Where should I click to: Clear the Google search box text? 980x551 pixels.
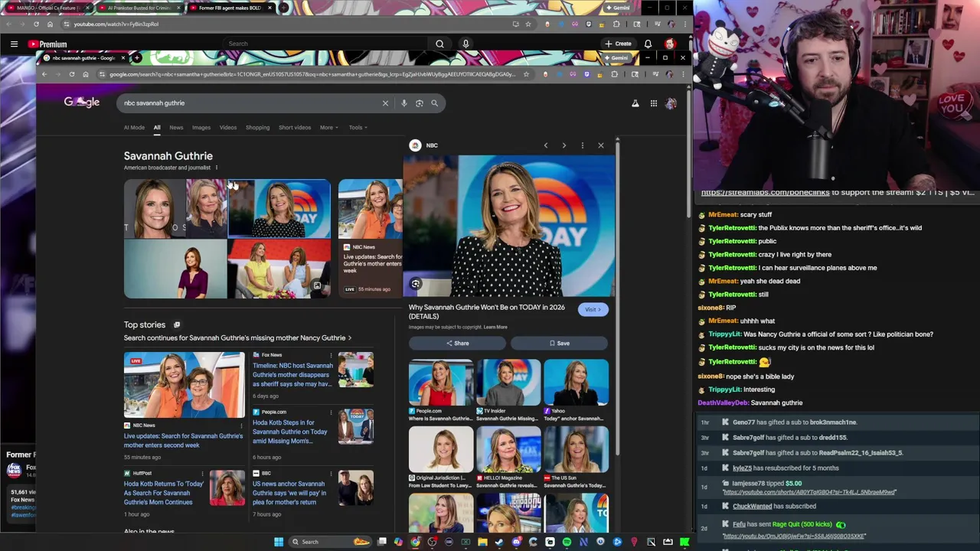click(x=385, y=103)
